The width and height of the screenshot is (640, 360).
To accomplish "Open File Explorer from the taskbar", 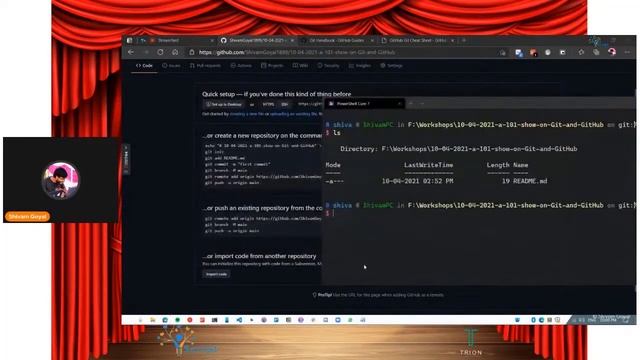I will [153, 320].
